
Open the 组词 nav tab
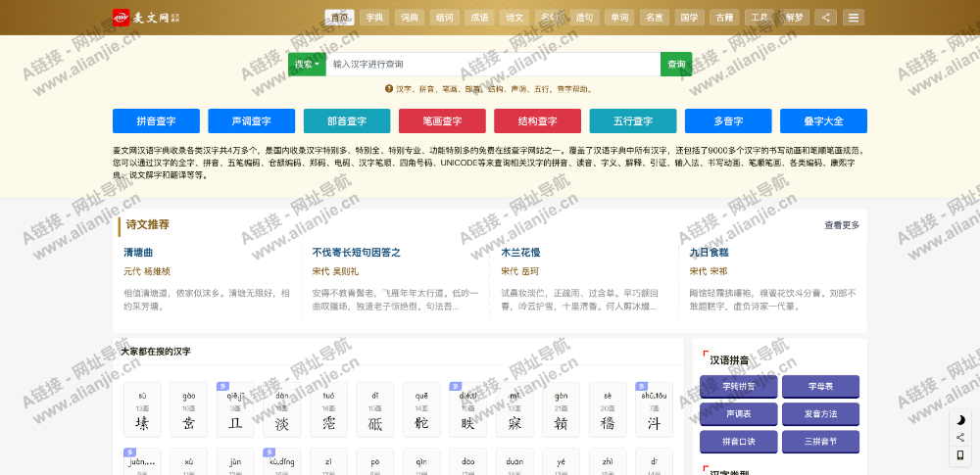[444, 18]
